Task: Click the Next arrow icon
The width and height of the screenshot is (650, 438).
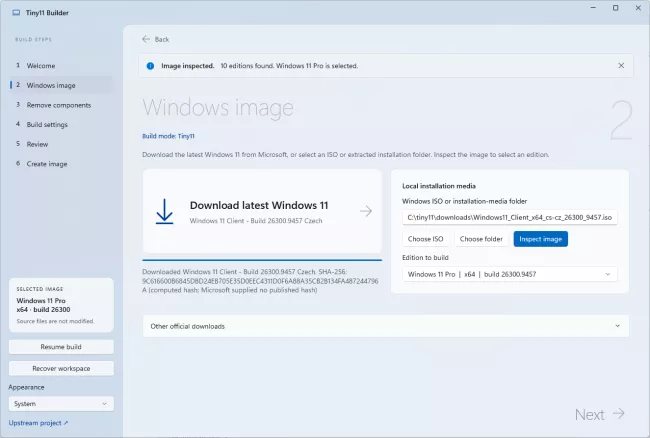Action: tap(619, 414)
